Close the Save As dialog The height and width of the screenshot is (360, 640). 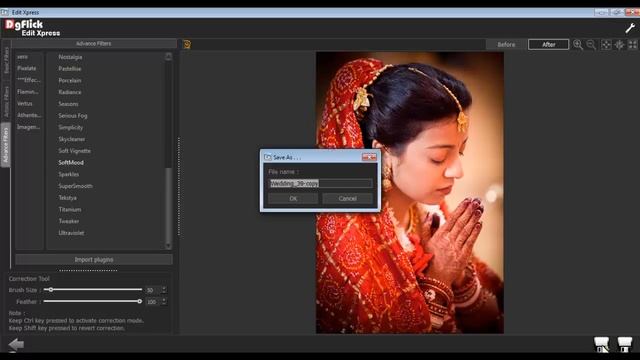coord(369,157)
